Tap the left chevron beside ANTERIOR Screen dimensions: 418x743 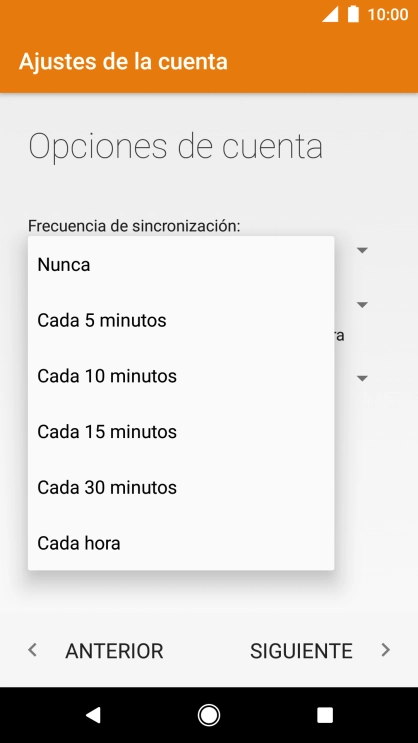(32, 650)
